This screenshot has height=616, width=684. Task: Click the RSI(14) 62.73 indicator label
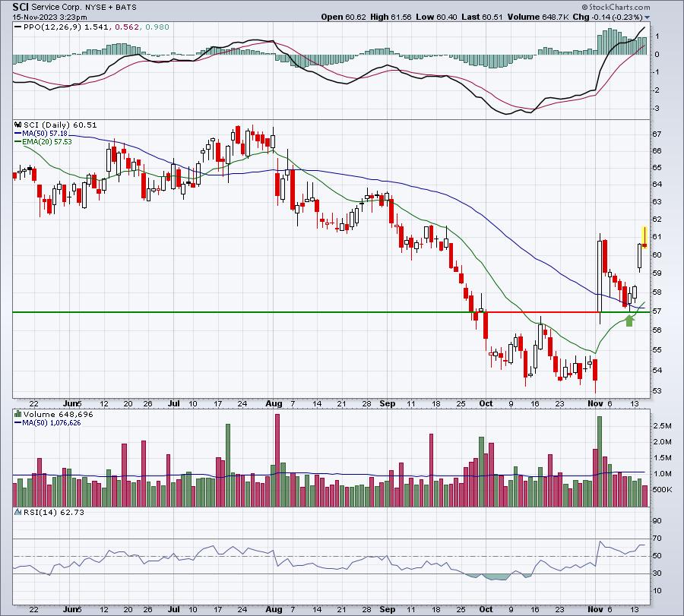(x=54, y=512)
